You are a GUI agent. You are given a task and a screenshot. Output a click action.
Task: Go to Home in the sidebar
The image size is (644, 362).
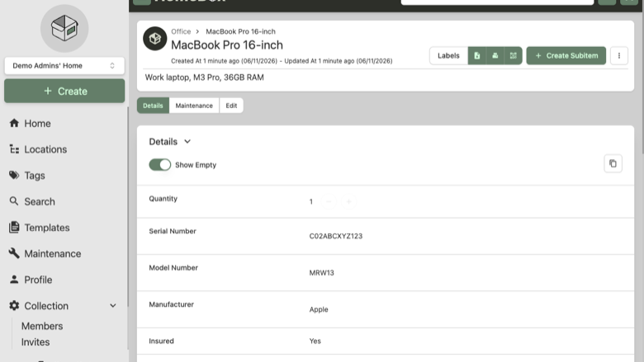pyautogui.click(x=37, y=124)
